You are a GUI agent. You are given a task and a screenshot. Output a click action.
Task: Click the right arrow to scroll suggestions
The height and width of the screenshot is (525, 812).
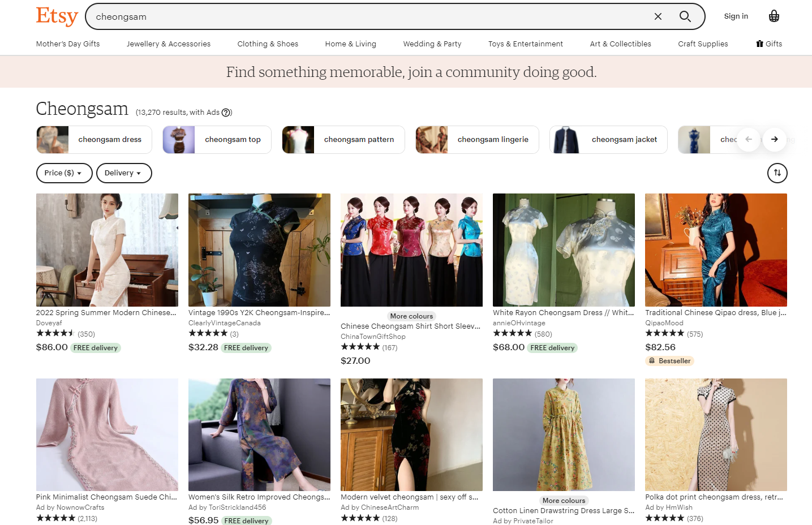(774, 139)
